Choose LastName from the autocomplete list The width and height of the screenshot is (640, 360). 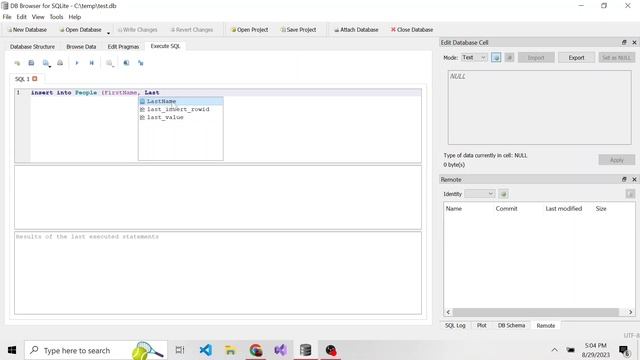pyautogui.click(x=181, y=101)
